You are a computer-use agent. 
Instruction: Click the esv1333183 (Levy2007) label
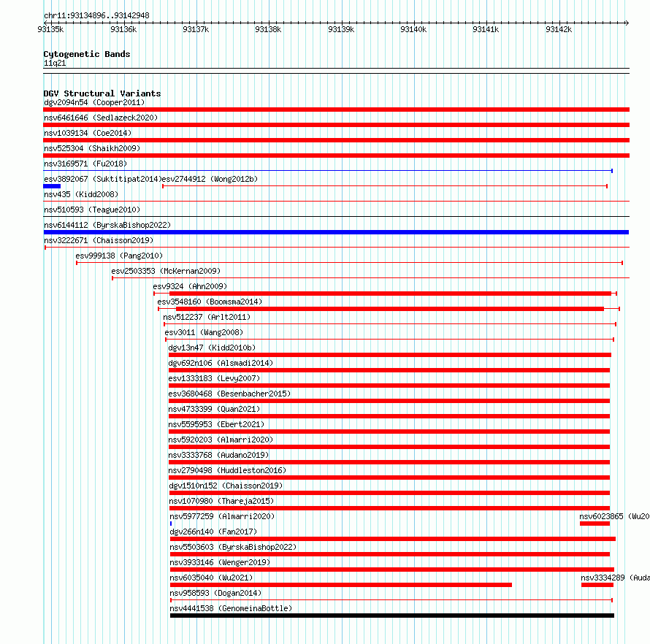[214, 378]
